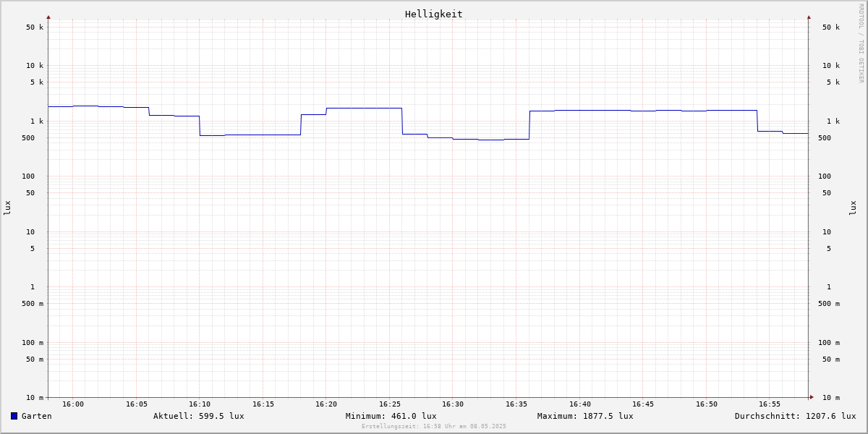The image size is (868, 434).
Task: Select the Aktuell: 599.5 lux value
Action: coord(199,416)
